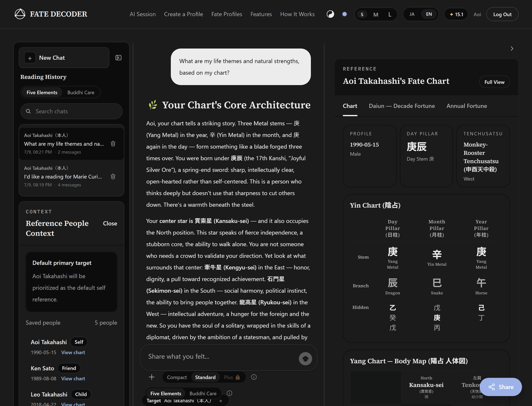Collapse the sidebar panel icon
Viewport: 532px width, 406px height.
(118, 58)
